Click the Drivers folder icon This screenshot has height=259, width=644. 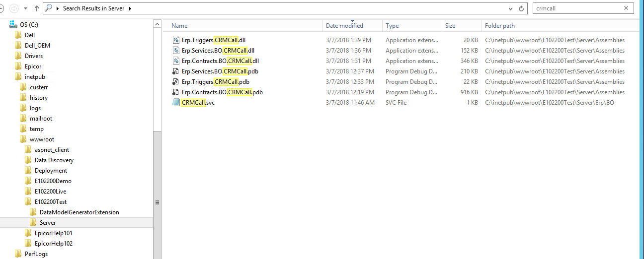(x=18, y=56)
